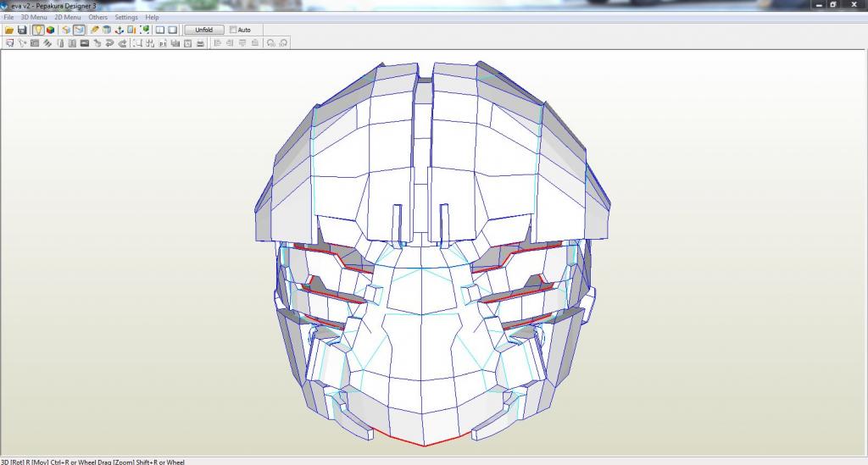Click the third icon in second toolbar row
Viewport: 868px width, 465px height.
[x=34, y=43]
